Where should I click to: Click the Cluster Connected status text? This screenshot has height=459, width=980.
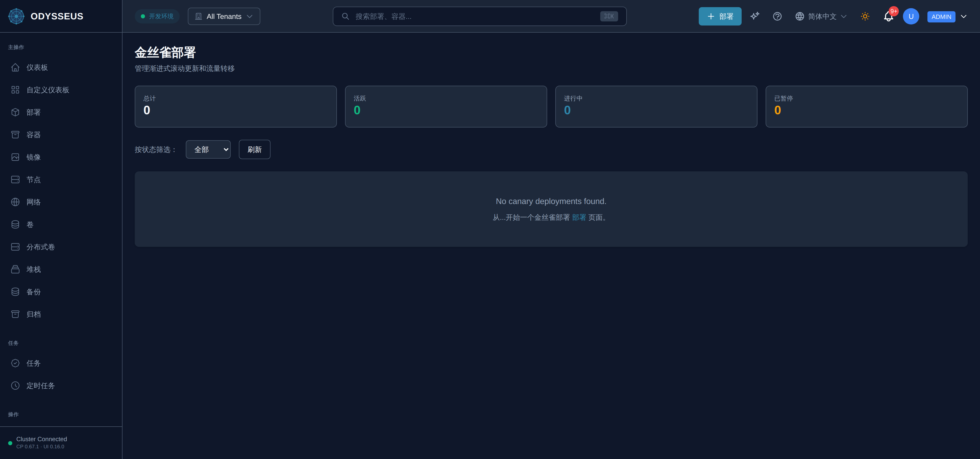tap(41, 439)
